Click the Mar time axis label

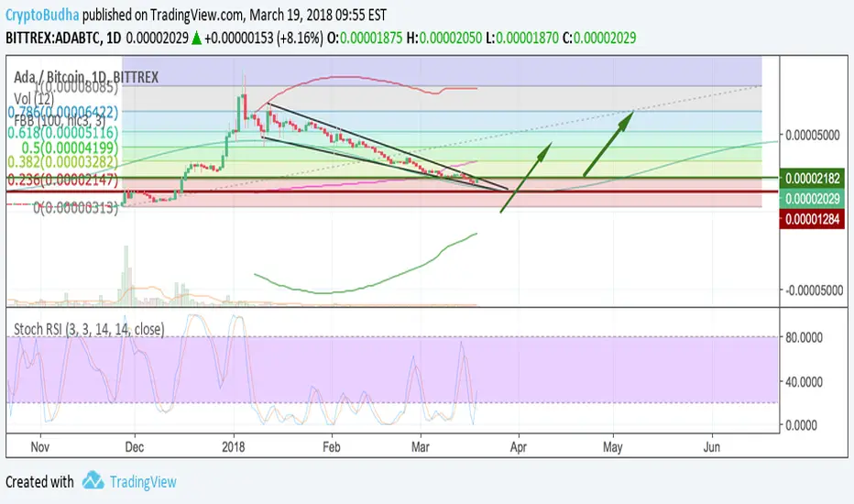[x=421, y=447]
